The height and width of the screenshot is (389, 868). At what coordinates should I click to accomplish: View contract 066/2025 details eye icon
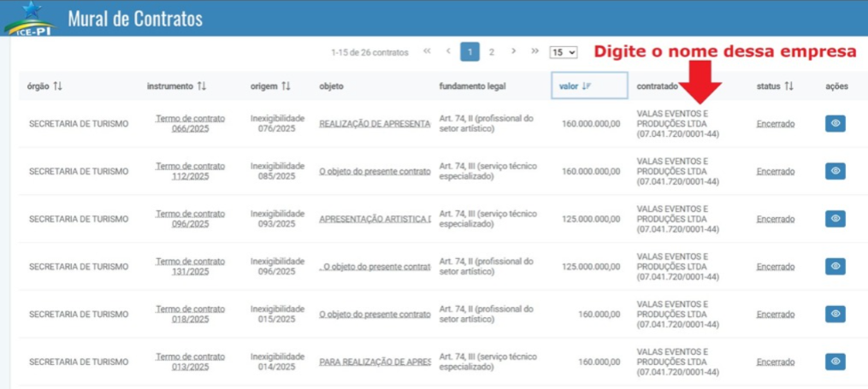coord(836,124)
